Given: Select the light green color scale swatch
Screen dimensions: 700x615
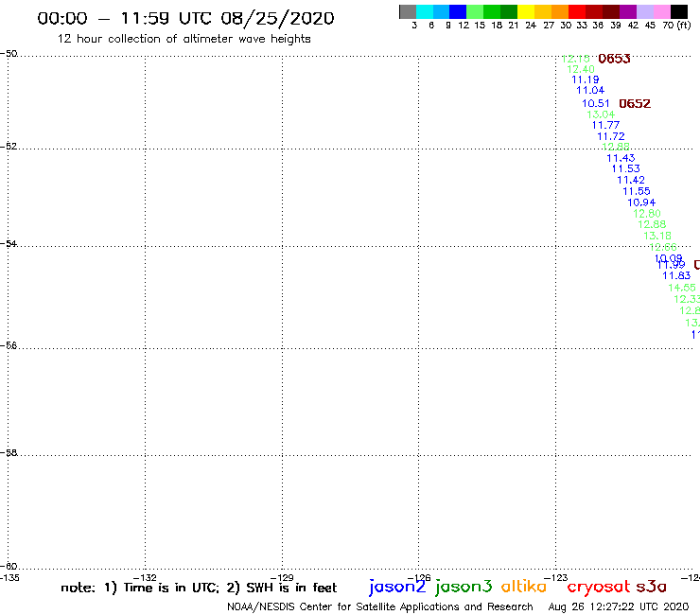Looking at the screenshot, I should pos(476,11).
